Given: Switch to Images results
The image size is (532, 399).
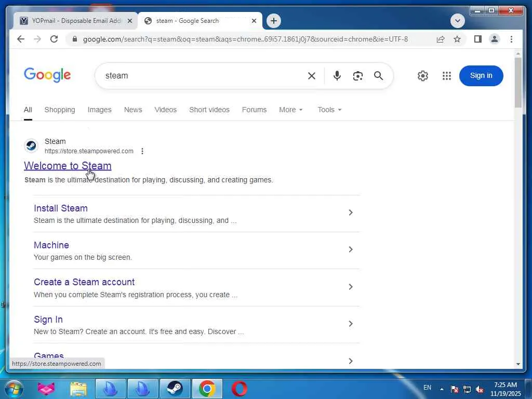Looking at the screenshot, I should tap(99, 110).
